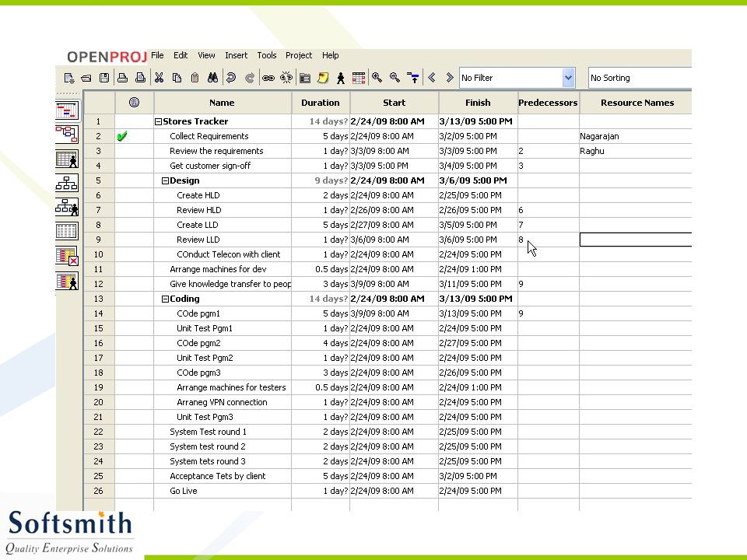Collapse the Stores Tracker summary task

pyautogui.click(x=158, y=122)
